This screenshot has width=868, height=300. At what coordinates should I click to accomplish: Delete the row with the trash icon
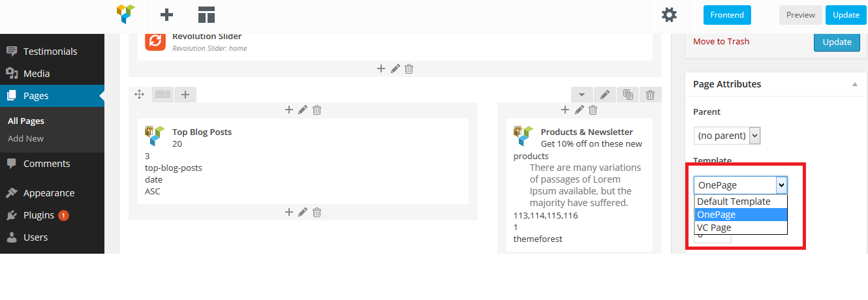pyautogui.click(x=650, y=95)
